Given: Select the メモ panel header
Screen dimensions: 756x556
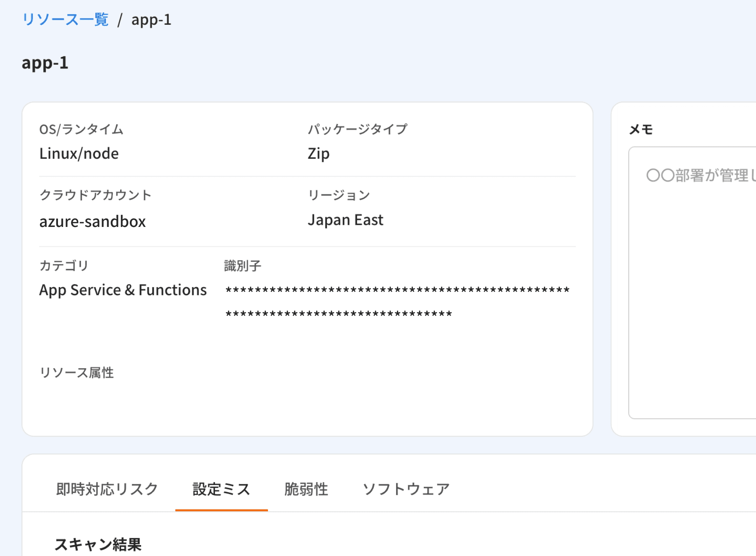Looking at the screenshot, I should [639, 129].
